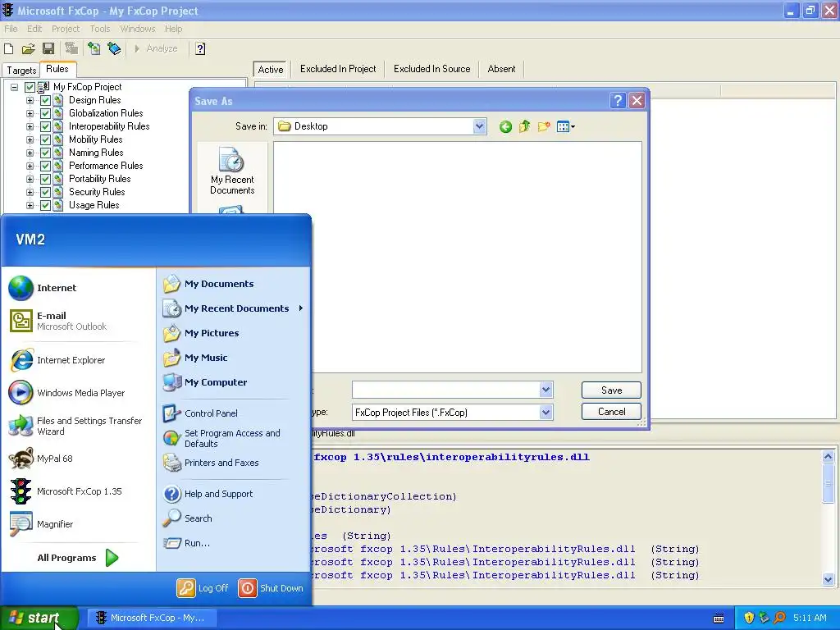This screenshot has width=840, height=630.
Task: Click the Save As dialog help button
Action: (618, 101)
